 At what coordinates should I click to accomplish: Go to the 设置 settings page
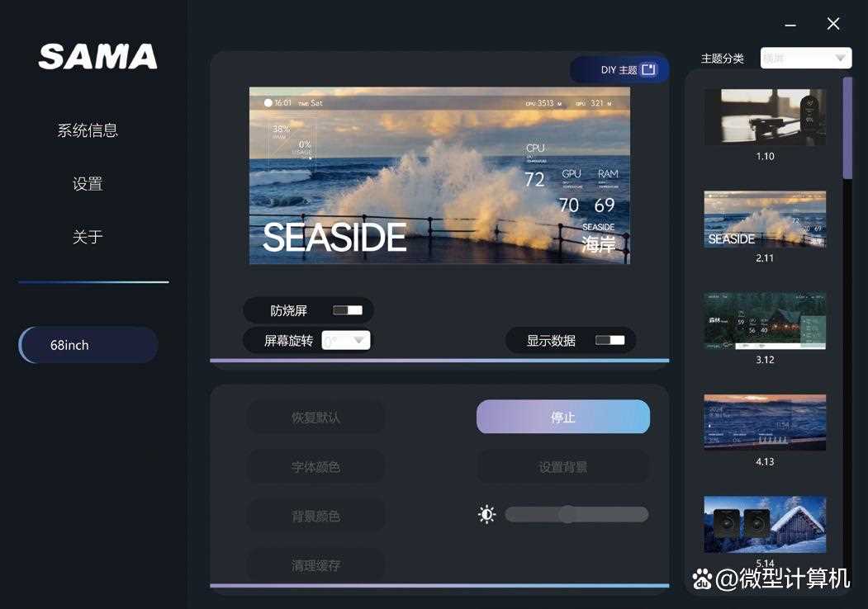click(x=88, y=184)
